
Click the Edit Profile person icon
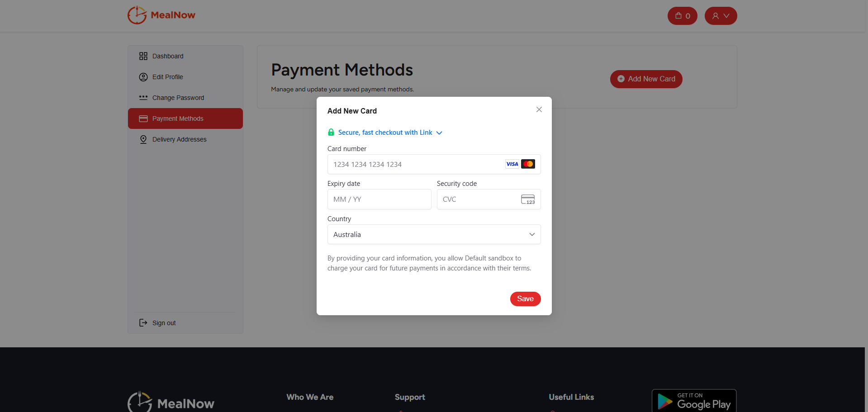click(x=143, y=77)
